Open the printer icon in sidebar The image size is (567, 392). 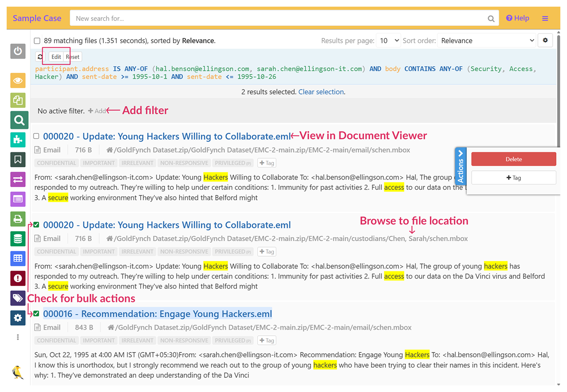pos(18,219)
